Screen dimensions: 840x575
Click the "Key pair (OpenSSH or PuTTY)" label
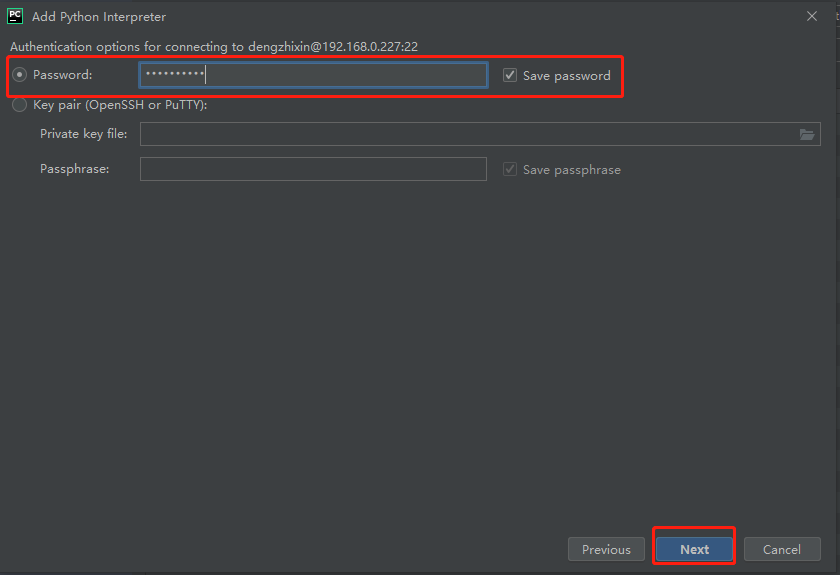click(x=120, y=105)
